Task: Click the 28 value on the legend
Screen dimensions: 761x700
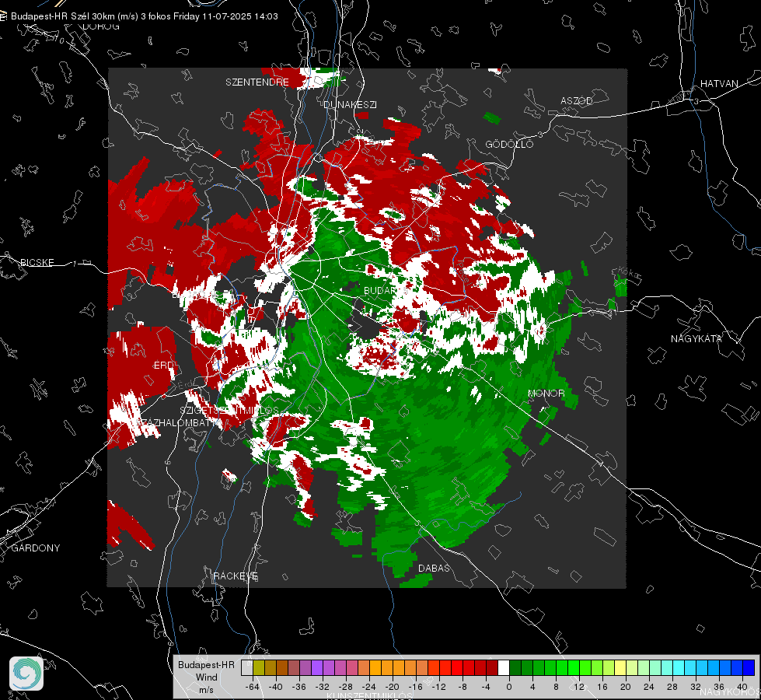Action: point(672,687)
